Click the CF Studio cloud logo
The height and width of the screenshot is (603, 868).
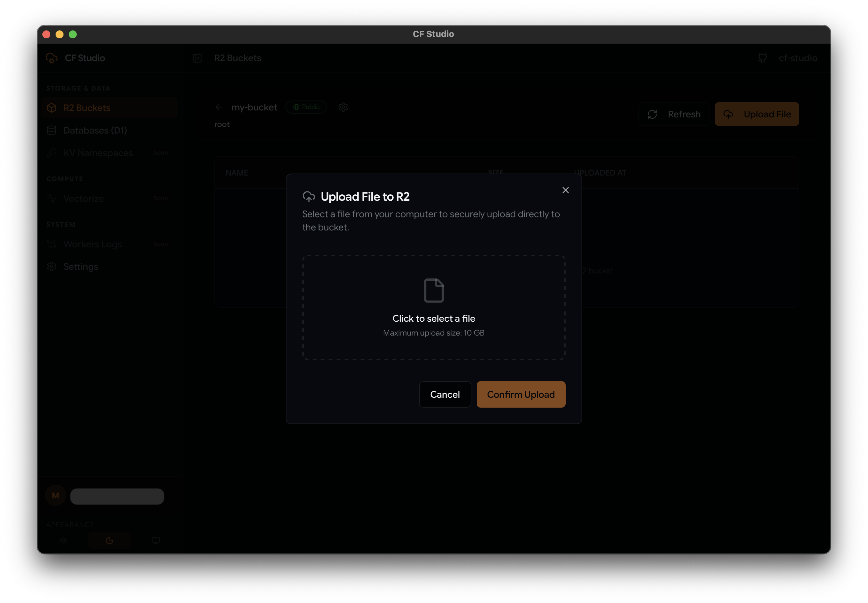pos(52,58)
